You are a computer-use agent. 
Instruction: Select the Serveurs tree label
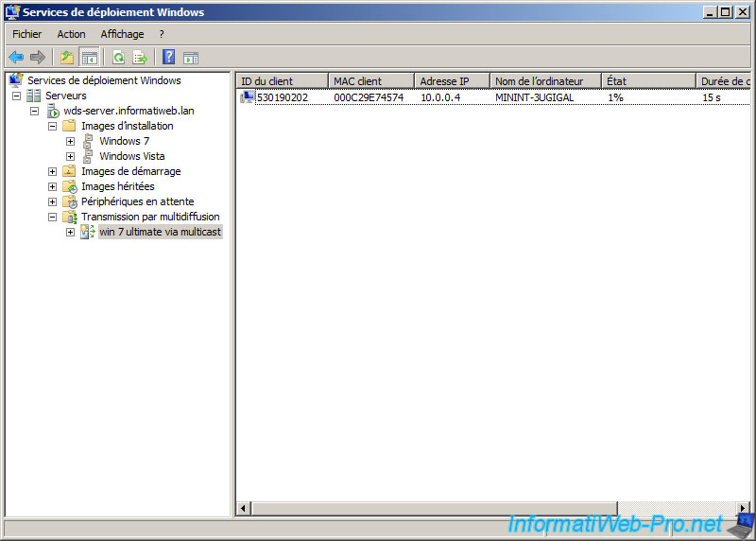[66, 96]
